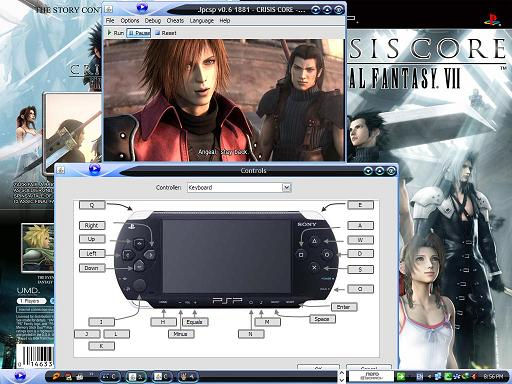
Task: Select the N key field
Action: [x=251, y=334]
